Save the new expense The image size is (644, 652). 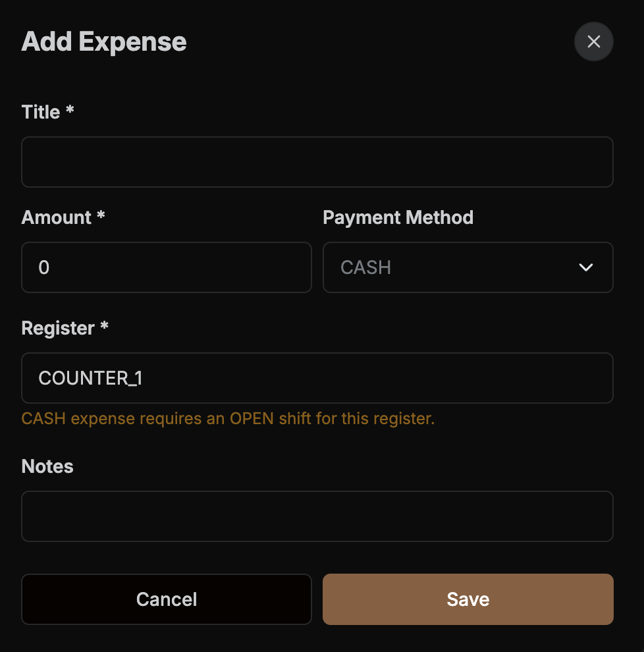tap(468, 599)
